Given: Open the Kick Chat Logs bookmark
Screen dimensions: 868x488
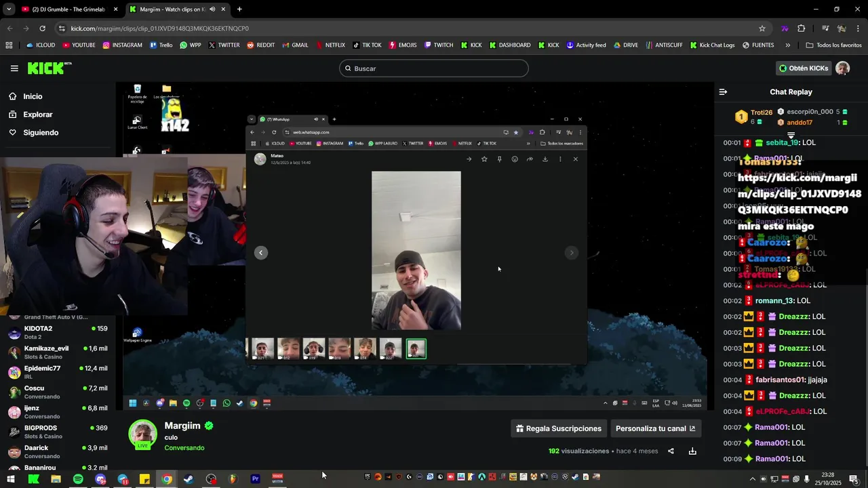Looking at the screenshot, I should [x=712, y=45].
